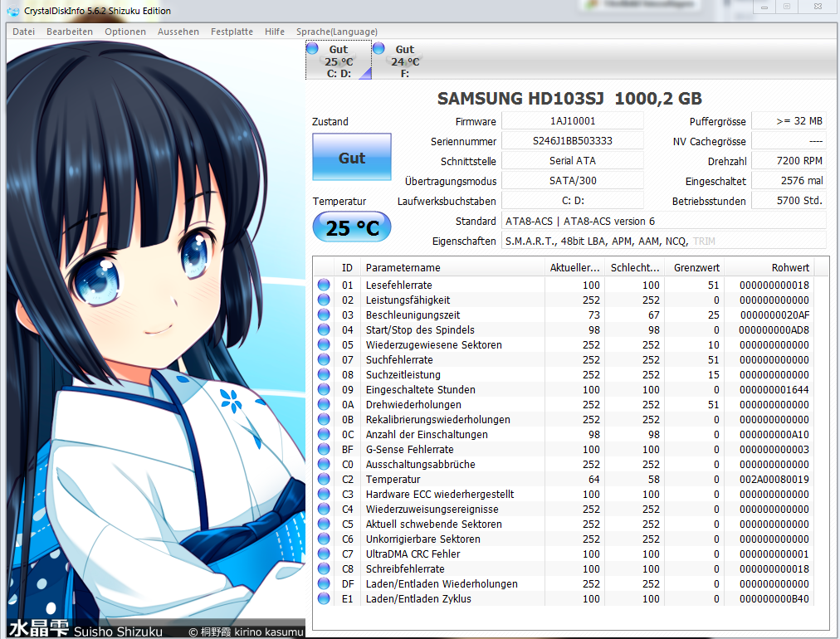Click the SAMSUNG HD103SJ drive title
Image resolution: width=840 pixels, height=639 pixels.
point(569,99)
